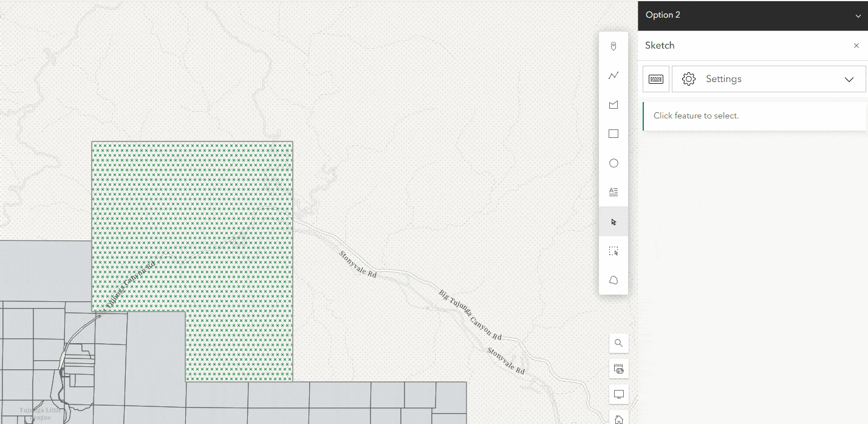Screen dimensions: 868x424
Task: Pick the Circle drawing tool
Action: click(613, 163)
